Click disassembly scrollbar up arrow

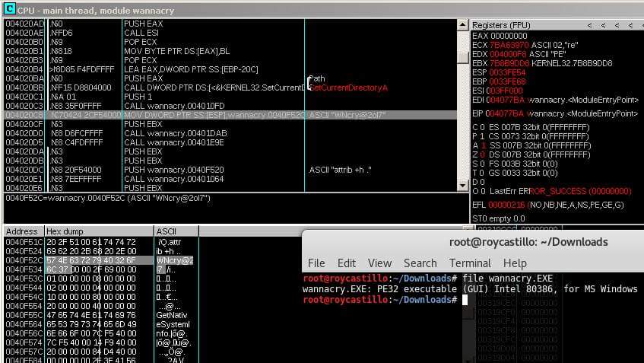pos(462,24)
